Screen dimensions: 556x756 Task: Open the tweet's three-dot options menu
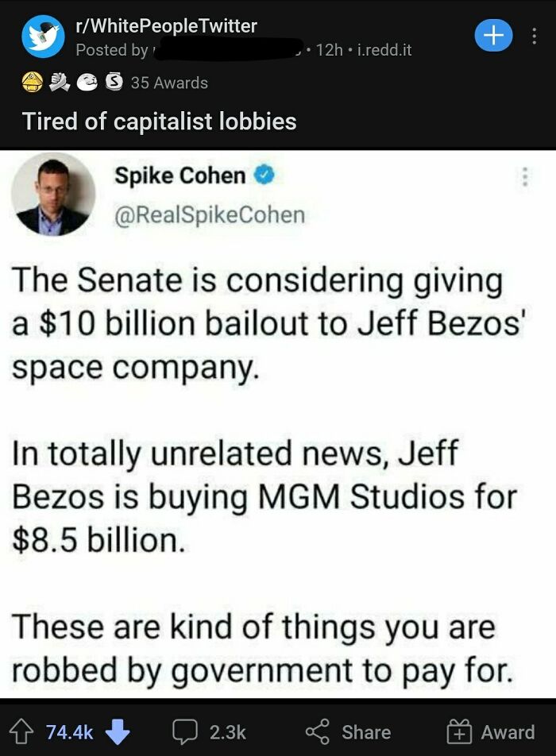524,178
